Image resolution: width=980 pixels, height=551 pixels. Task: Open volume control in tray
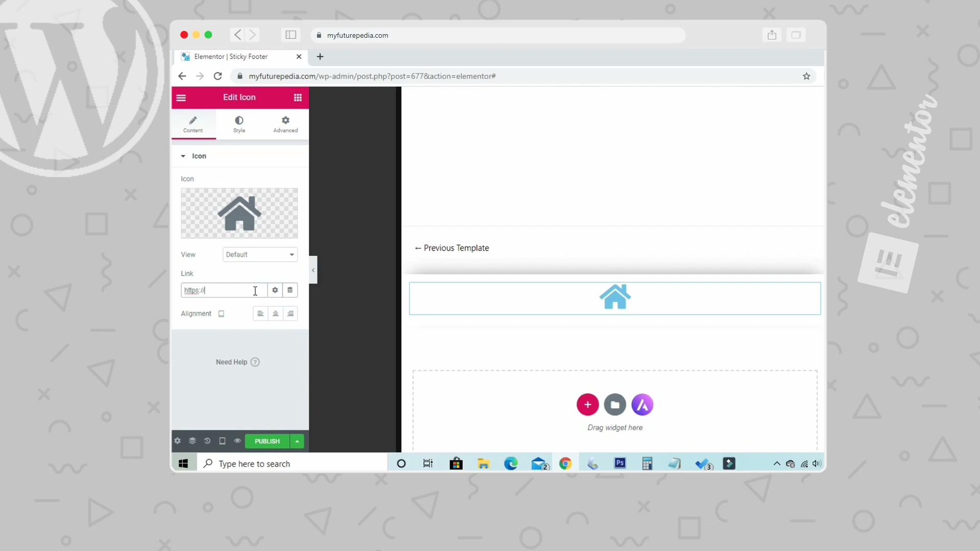click(x=817, y=463)
